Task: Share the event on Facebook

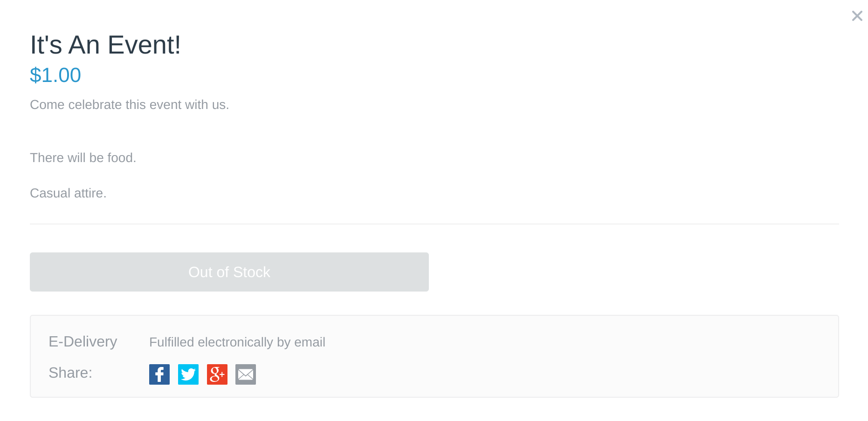Action: pos(159,374)
